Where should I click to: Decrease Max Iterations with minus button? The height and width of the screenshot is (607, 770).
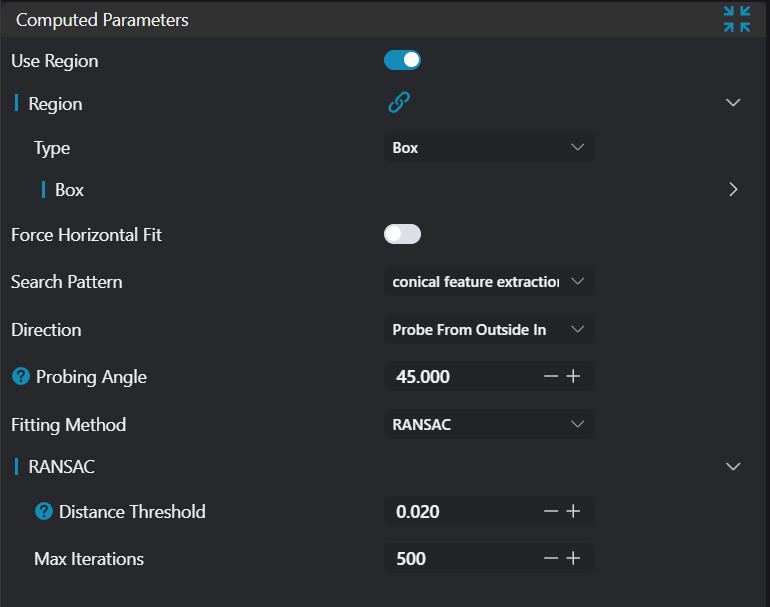550,558
